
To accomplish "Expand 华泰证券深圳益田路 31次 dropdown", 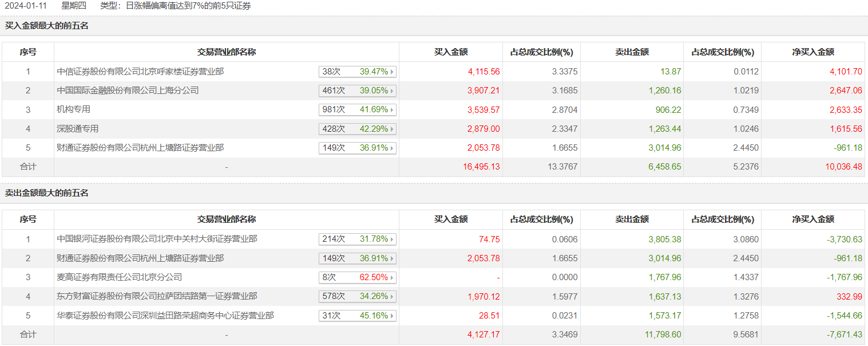I will tap(357, 316).
